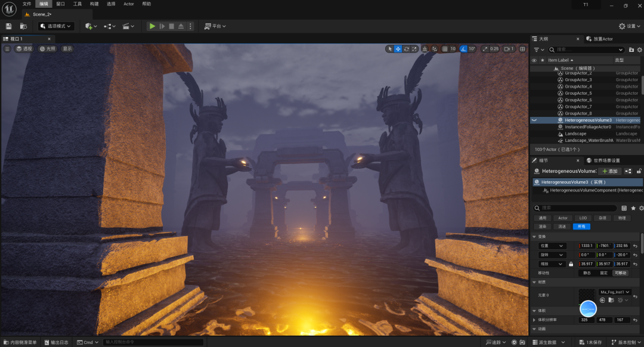Open the viewport hamburger options menu
The image size is (644, 347).
coord(7,49)
